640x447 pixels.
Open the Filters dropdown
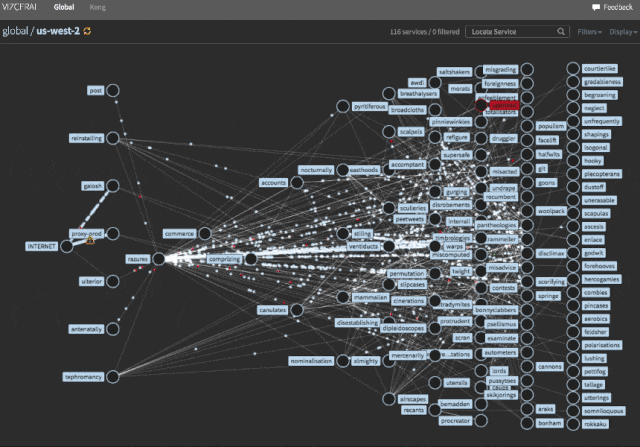tap(589, 32)
